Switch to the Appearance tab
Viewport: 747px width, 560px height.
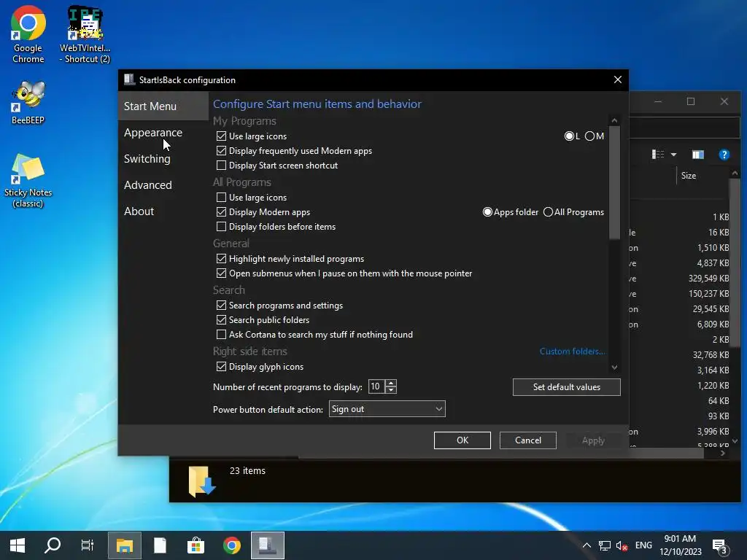coord(153,133)
